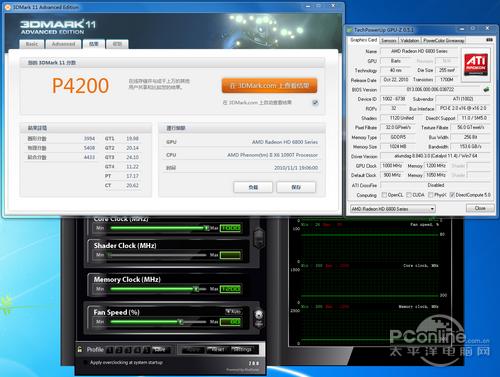Click the round fan button beside Fan Speed

[259, 314]
